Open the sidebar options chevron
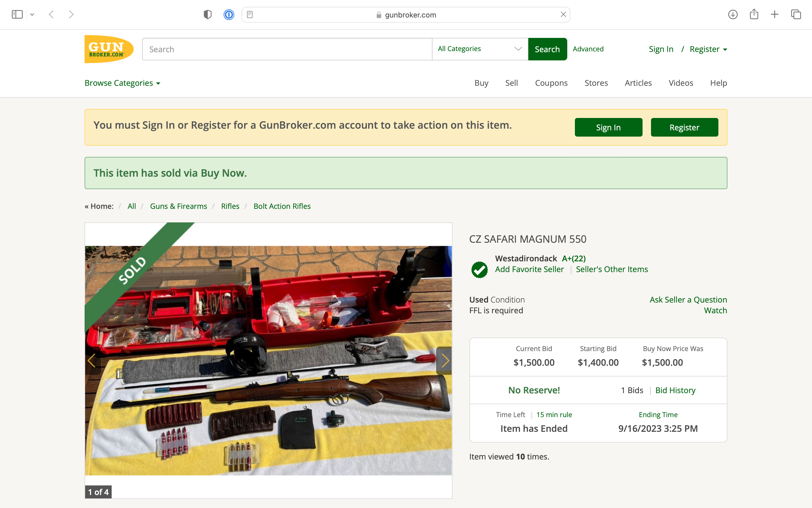The image size is (812, 508). (32, 14)
